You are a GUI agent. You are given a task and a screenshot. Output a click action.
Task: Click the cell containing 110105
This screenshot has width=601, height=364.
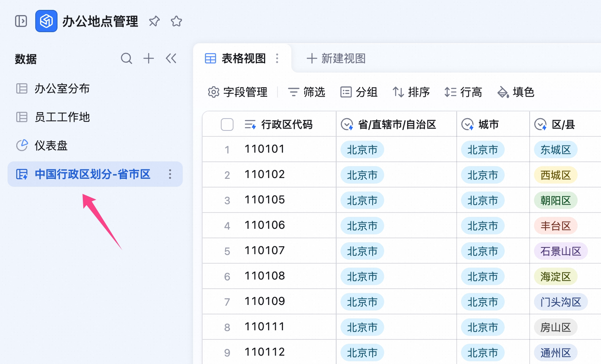(269, 200)
